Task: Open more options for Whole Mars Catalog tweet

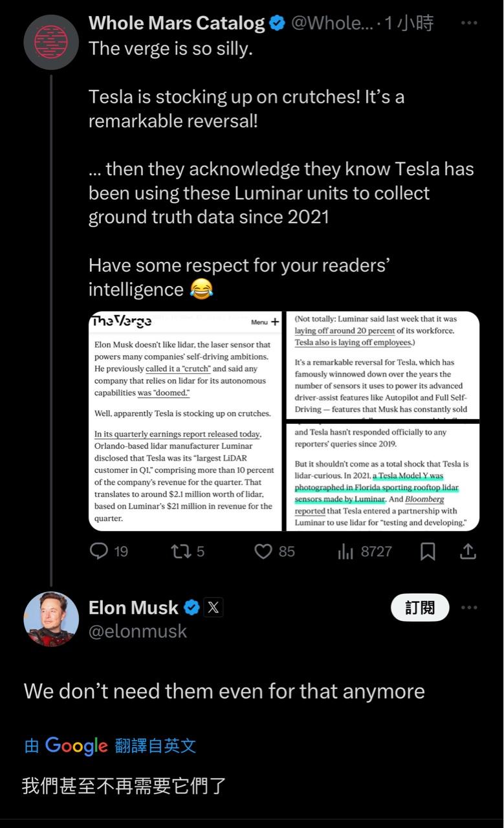Action: coord(469,23)
